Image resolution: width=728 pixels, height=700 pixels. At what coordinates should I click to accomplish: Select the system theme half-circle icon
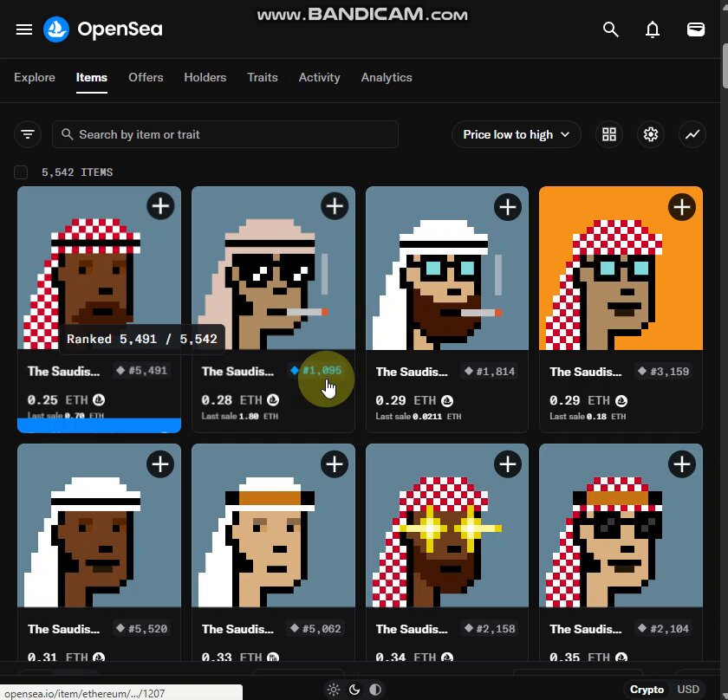pos(375,690)
